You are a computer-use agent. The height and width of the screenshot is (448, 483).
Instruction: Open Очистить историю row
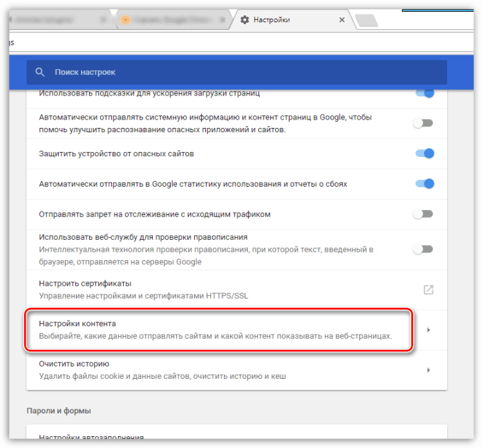(236, 370)
